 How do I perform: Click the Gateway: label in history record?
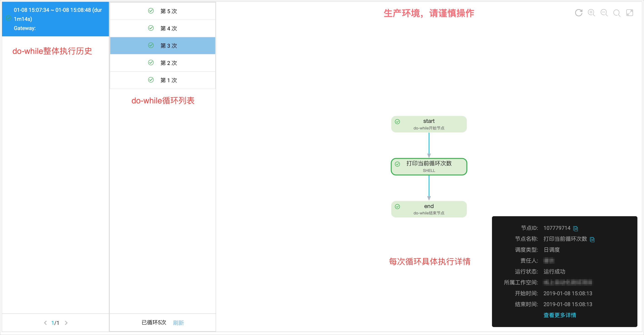(25, 28)
